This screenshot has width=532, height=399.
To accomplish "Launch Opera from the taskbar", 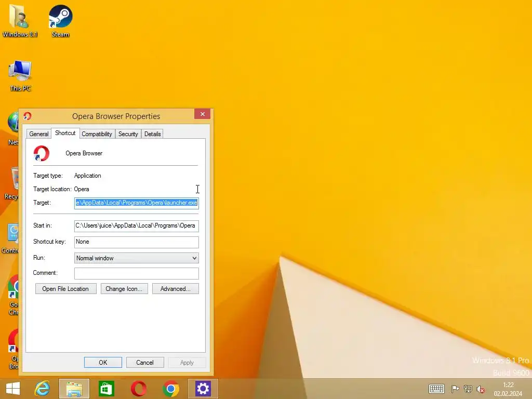I will pyautogui.click(x=138, y=389).
